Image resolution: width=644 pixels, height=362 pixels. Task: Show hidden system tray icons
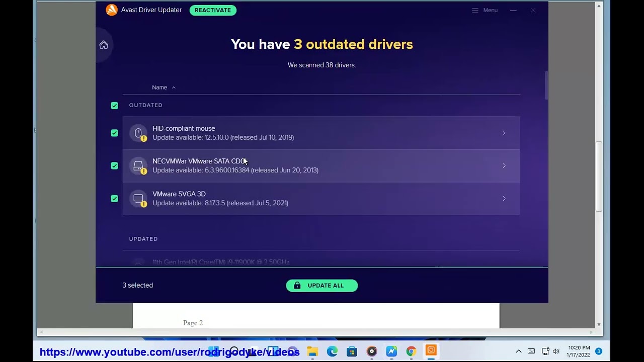pyautogui.click(x=519, y=351)
